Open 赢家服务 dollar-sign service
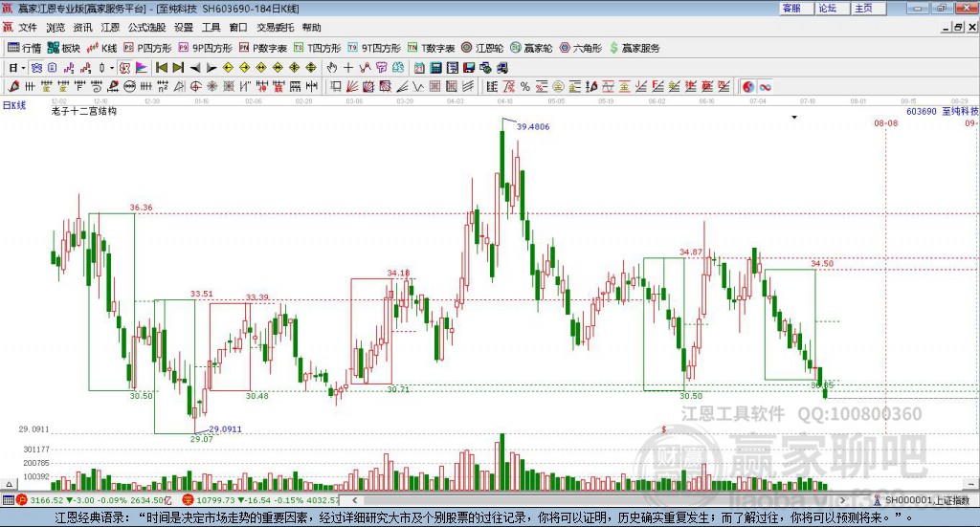Viewport: 980px width, 527px height. [x=635, y=48]
